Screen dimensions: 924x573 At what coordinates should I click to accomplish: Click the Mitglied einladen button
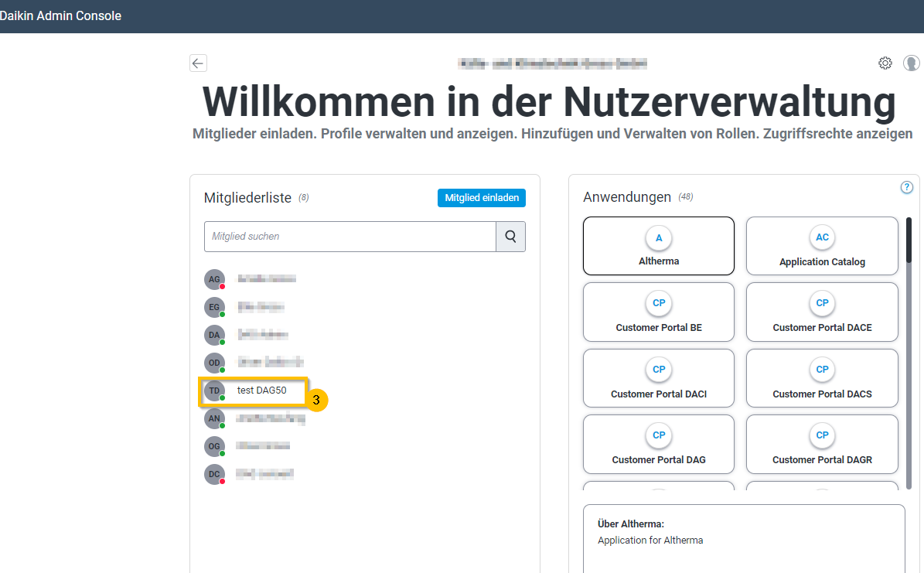[x=482, y=197]
